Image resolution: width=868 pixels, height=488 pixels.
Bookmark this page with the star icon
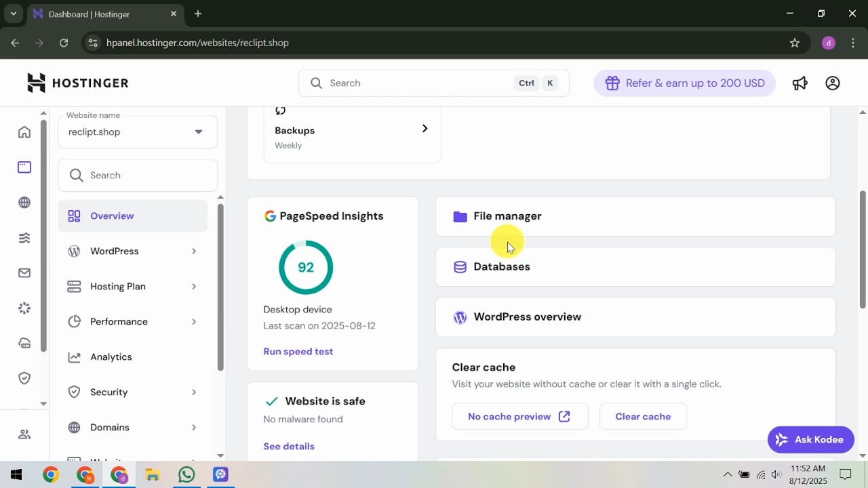(x=795, y=43)
